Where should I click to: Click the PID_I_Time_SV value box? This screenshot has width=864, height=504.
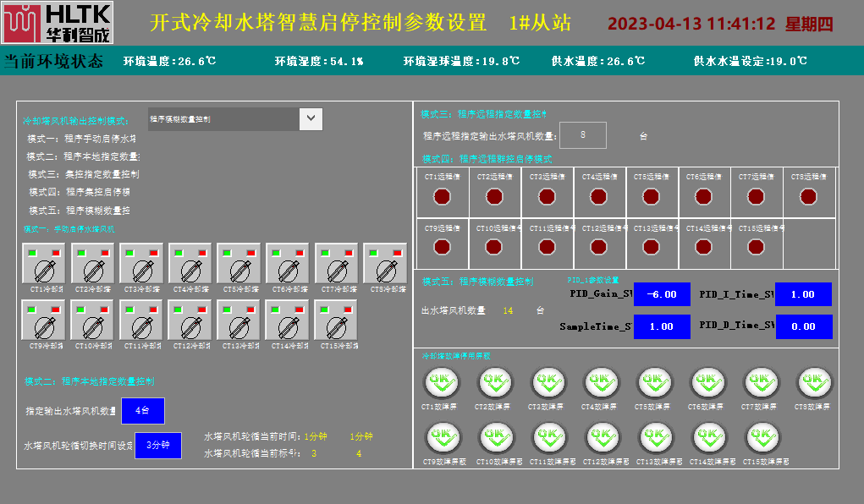803,294
